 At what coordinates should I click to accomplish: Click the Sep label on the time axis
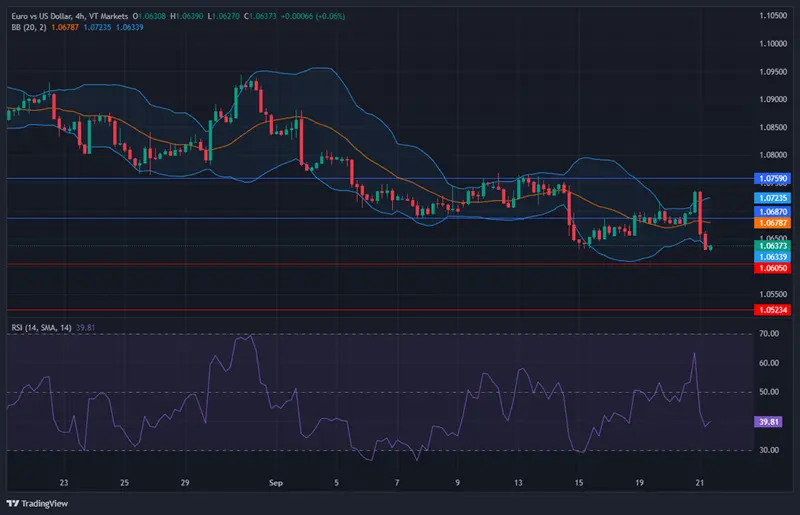[276, 481]
